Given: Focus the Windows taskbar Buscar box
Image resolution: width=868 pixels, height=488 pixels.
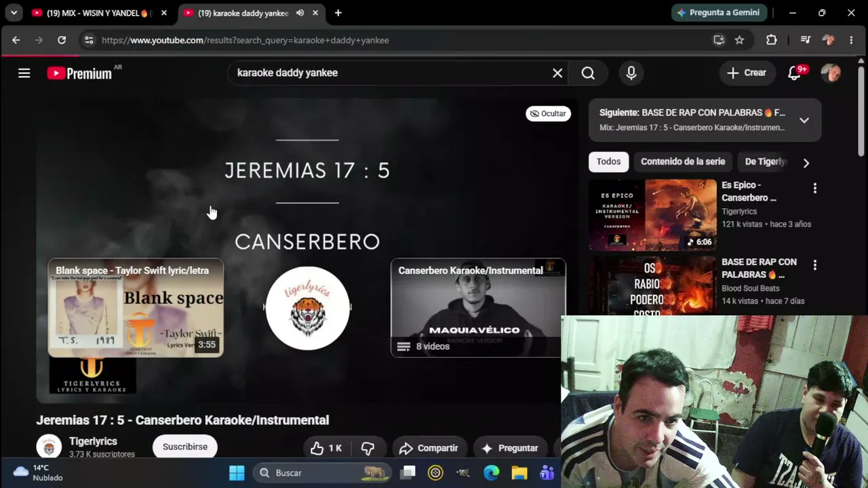Looking at the screenshot, I should (322, 472).
